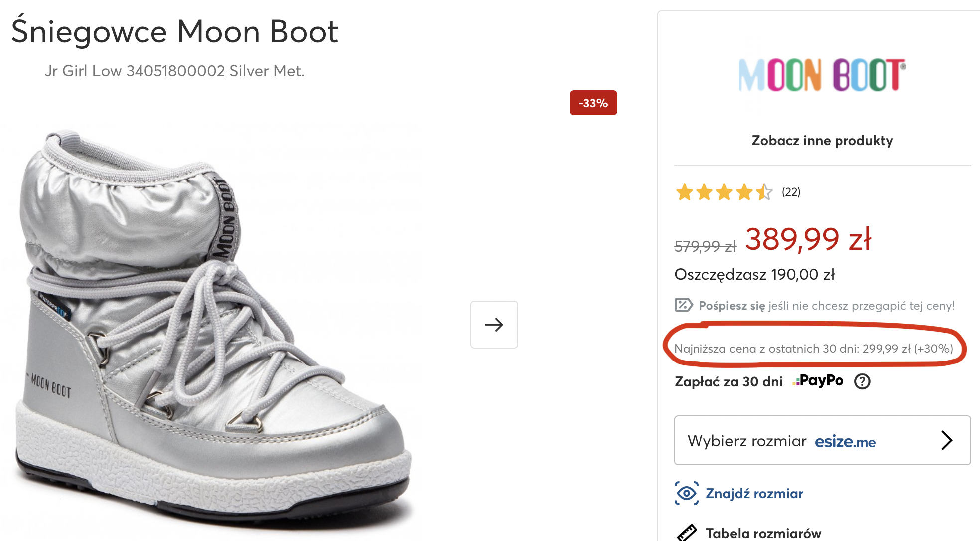Click the eye icon for finding size
Screen dimensions: 980x541
[x=686, y=493]
